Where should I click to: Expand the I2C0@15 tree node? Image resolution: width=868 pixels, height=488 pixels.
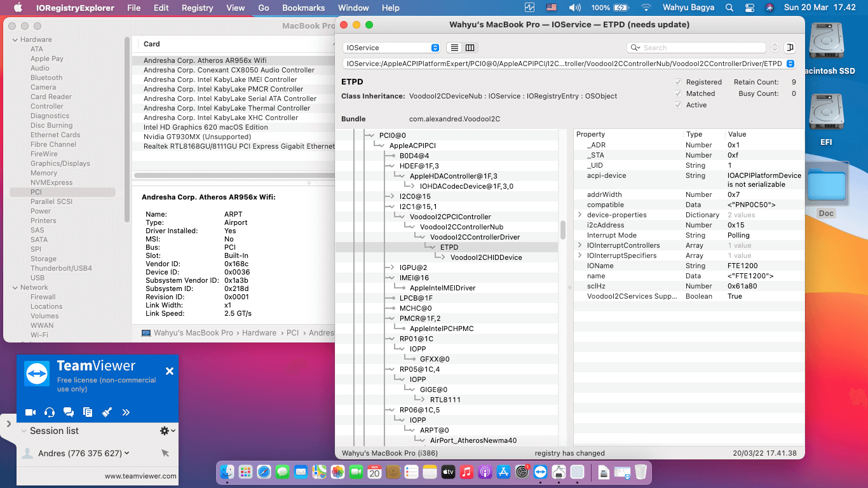tap(392, 196)
